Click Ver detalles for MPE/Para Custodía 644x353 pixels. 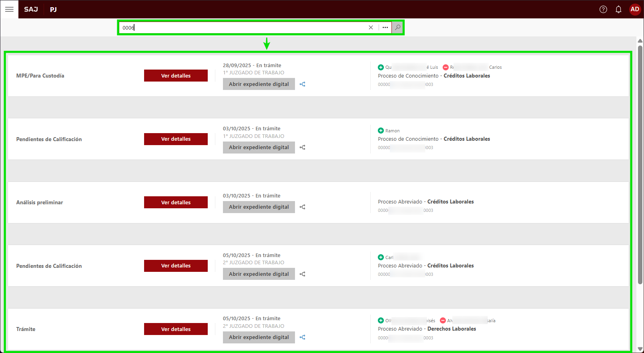coord(176,76)
